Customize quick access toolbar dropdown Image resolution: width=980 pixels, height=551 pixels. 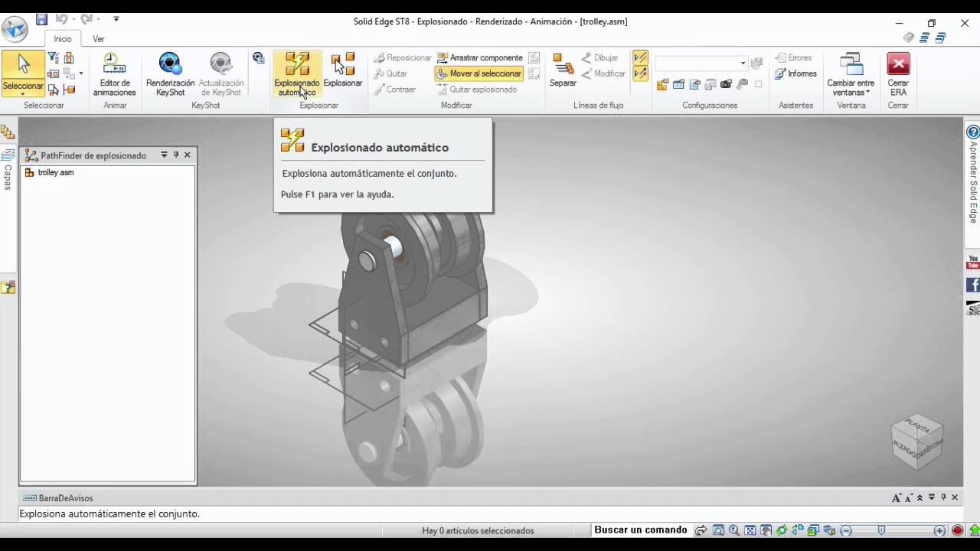116,19
